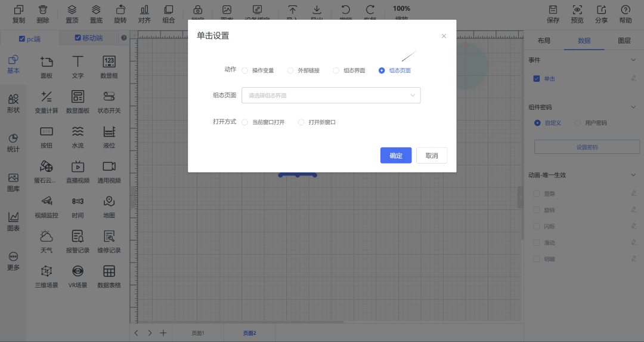Collapse the 组件密码 section
This screenshot has height=342, width=644.
[633, 107]
